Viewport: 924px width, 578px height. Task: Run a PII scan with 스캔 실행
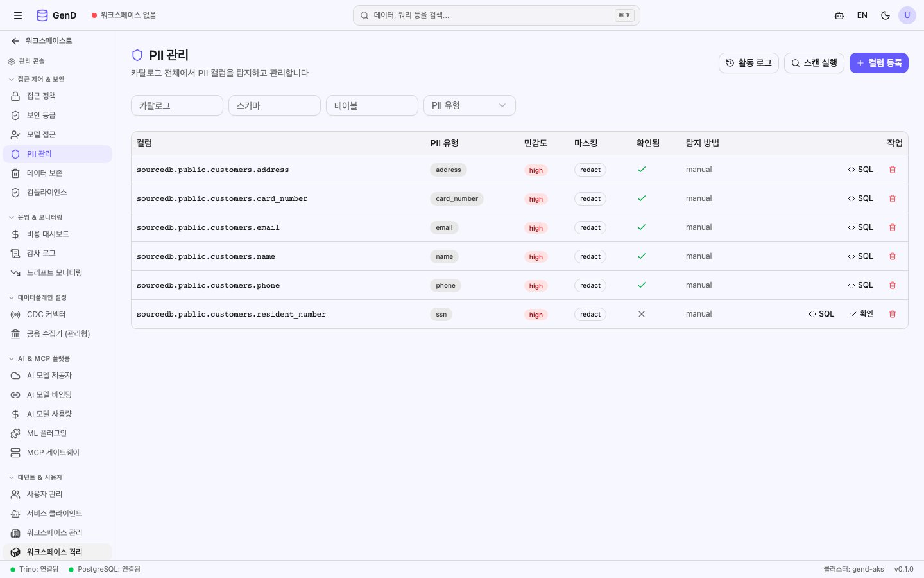(x=814, y=63)
